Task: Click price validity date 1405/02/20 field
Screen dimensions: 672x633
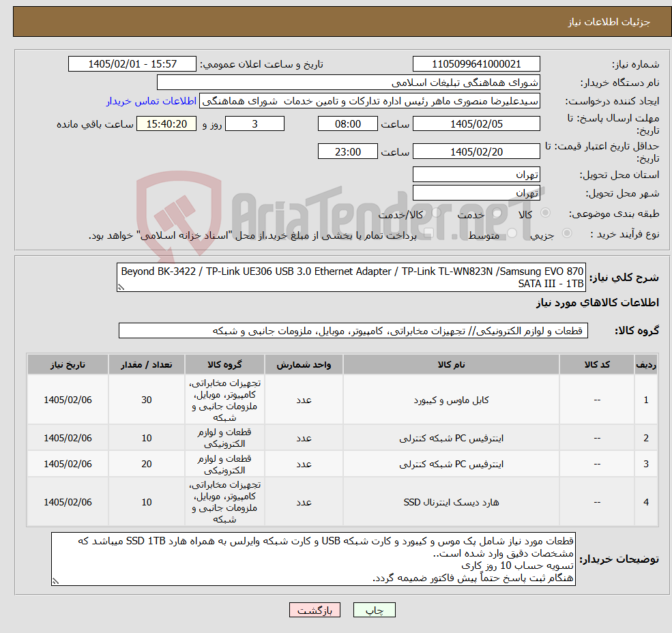Action: (476, 151)
